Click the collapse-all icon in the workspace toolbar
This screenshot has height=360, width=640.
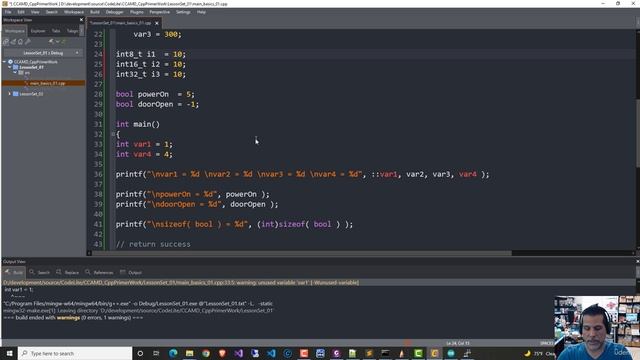tap(13, 42)
